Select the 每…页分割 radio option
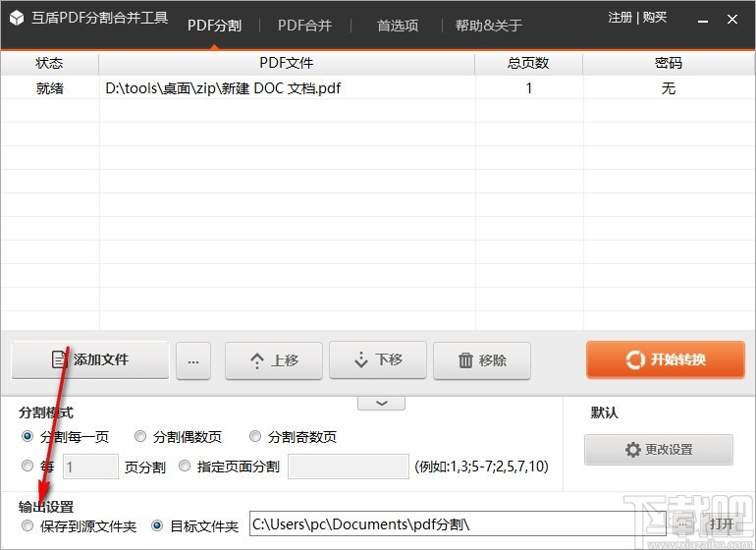This screenshot has width=756, height=550. [27, 467]
